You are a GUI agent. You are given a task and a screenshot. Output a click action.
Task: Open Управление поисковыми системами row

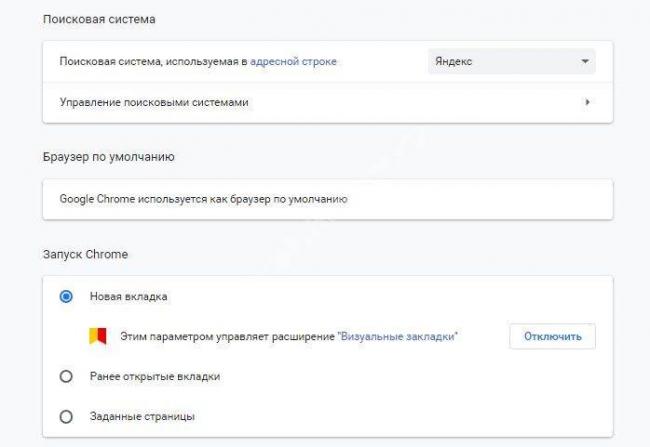[x=327, y=102]
